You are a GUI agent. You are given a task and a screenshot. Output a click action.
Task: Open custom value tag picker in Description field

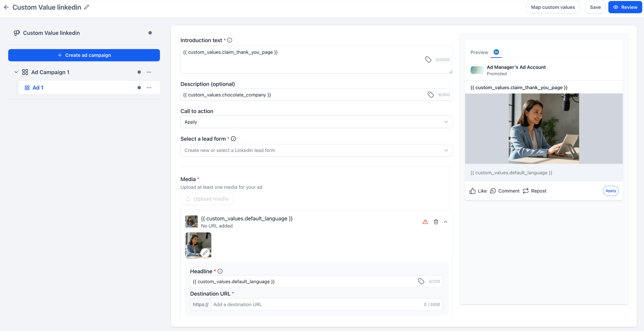point(430,95)
